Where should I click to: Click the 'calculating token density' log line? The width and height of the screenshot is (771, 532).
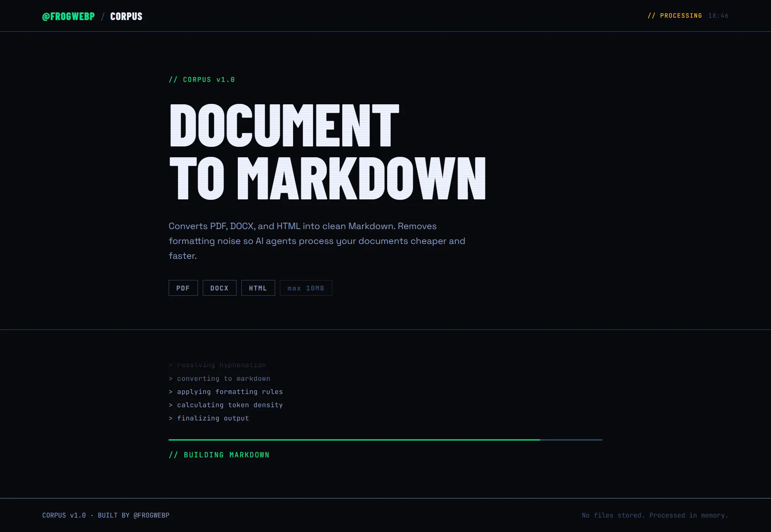click(226, 405)
